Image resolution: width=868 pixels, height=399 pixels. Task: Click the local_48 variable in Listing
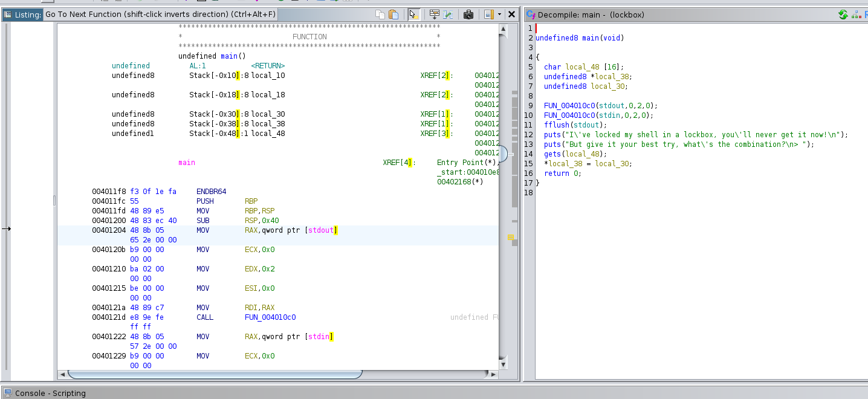268,134
